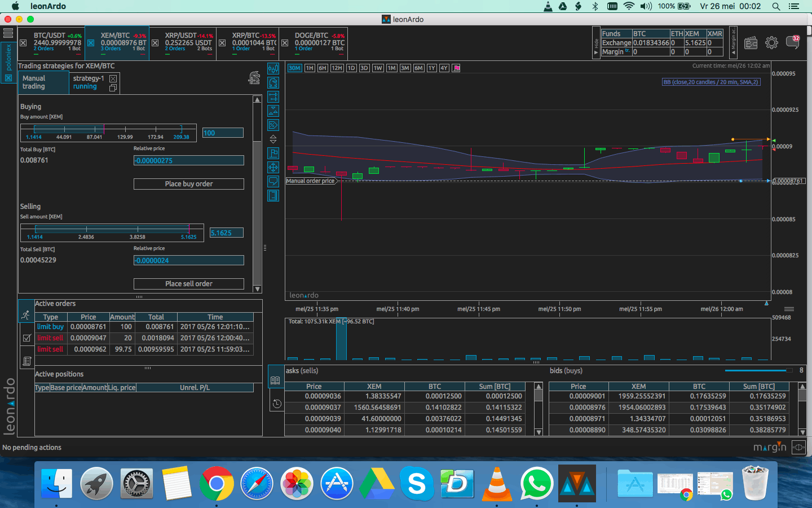
Task: Click Place buy order button
Action: (x=189, y=184)
